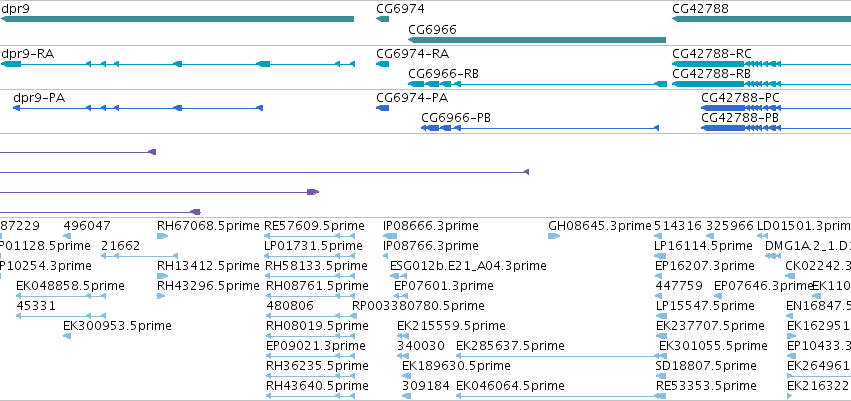This screenshot has width=851, height=401.
Task: Click the CG6974 gene label
Action: pos(400,9)
